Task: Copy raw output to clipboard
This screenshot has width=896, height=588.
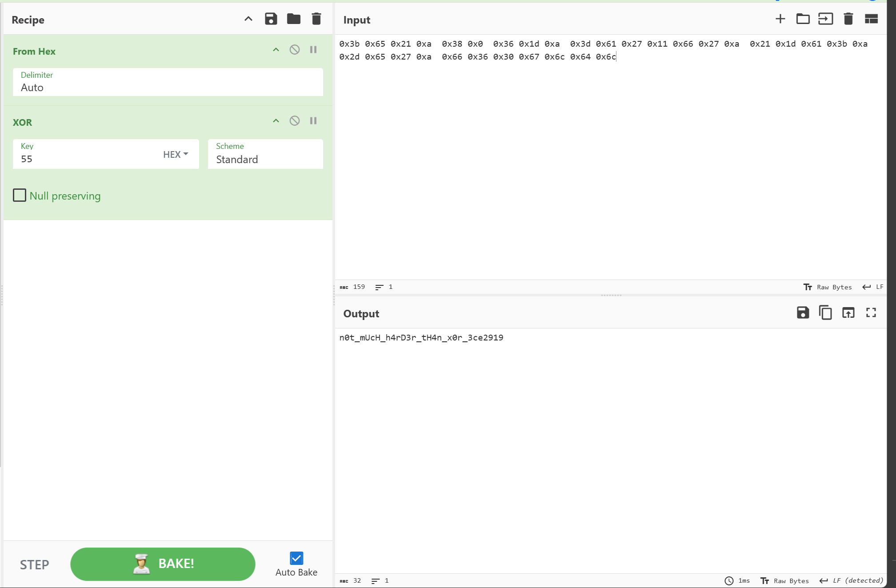Action: (826, 313)
